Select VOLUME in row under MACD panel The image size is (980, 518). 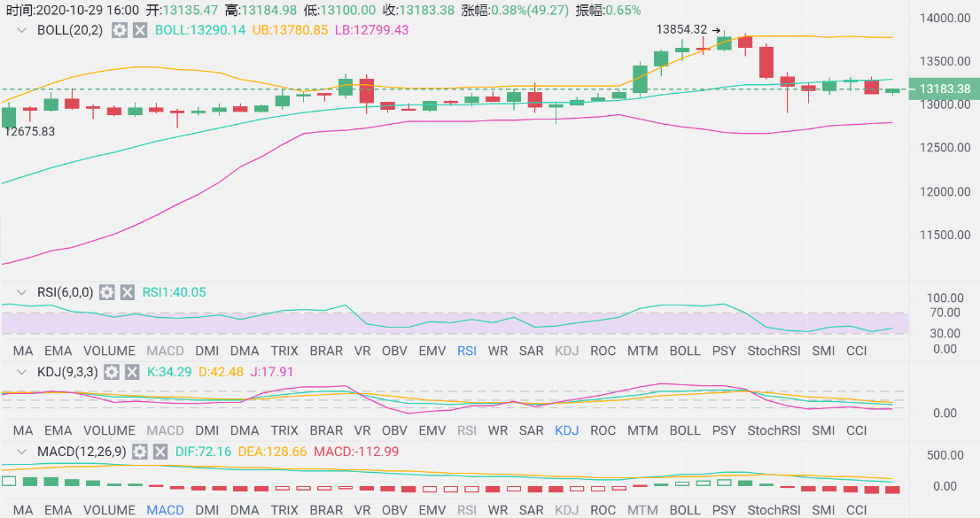pos(109,510)
